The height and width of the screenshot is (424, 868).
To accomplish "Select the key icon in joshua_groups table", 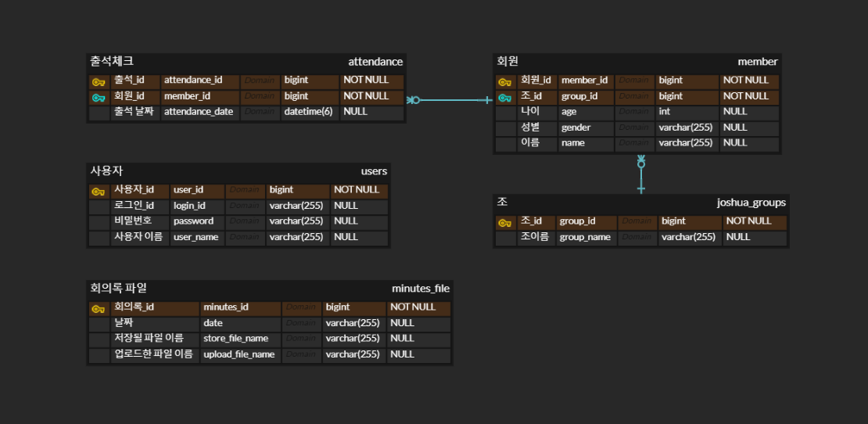I will [504, 222].
